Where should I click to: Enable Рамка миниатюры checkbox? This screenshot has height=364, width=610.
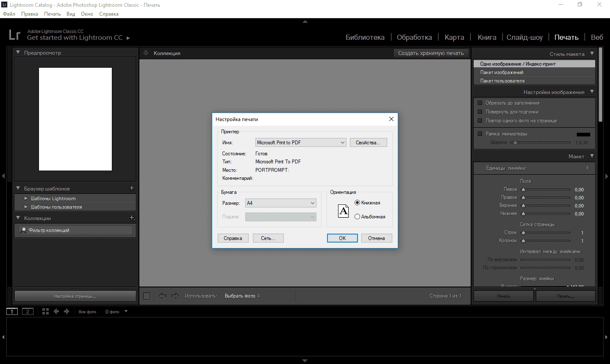[480, 134]
